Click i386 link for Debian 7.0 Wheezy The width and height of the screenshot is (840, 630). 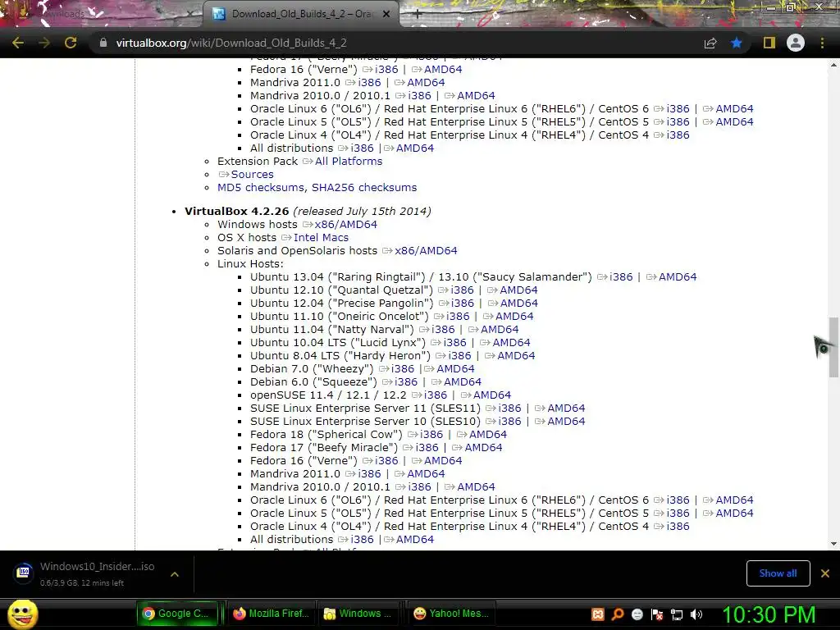403,368
